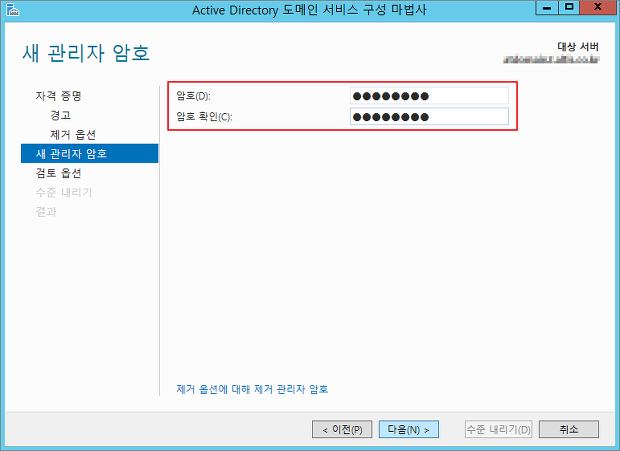Click the 다음(N) > button
The width and height of the screenshot is (620, 451).
(408, 429)
